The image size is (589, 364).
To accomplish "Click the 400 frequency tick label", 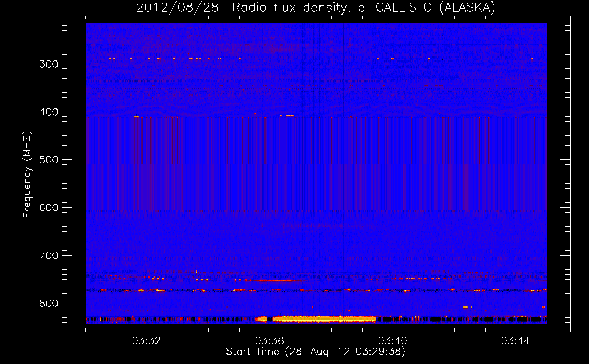I will click(48, 112).
